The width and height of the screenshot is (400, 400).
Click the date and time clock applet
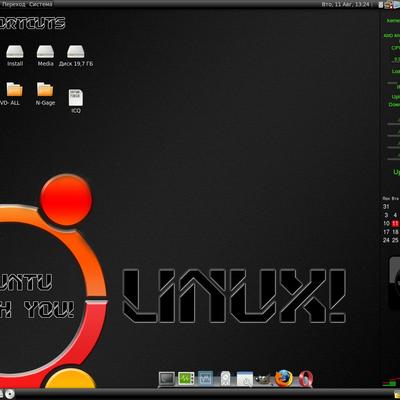[345, 4]
